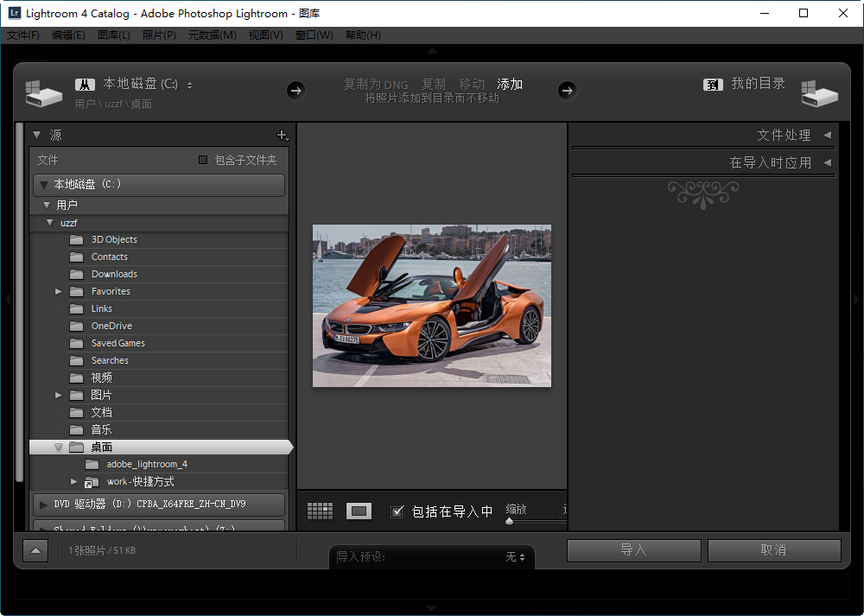Click the Downloads folder icon
The height and width of the screenshot is (616, 864).
pos(77,275)
